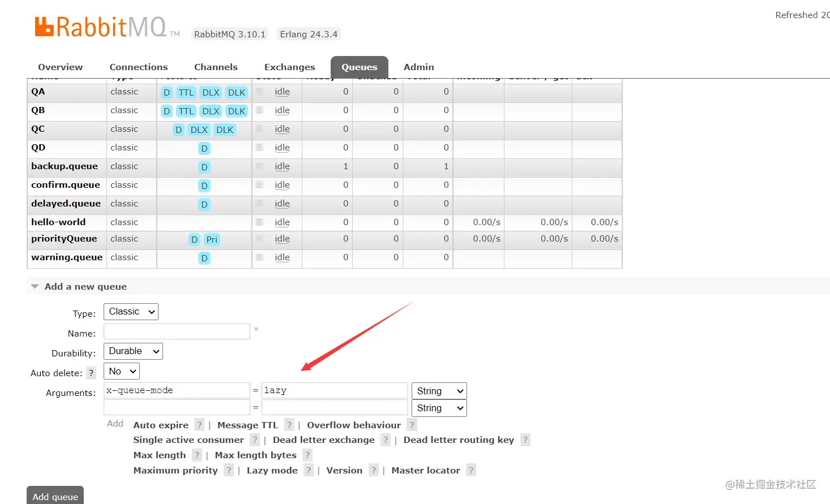Open the warning.queue link
The image size is (830, 504).
tap(67, 257)
